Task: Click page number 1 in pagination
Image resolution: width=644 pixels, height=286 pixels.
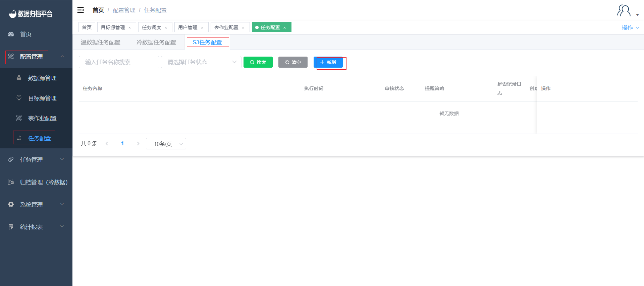Action: point(122,143)
